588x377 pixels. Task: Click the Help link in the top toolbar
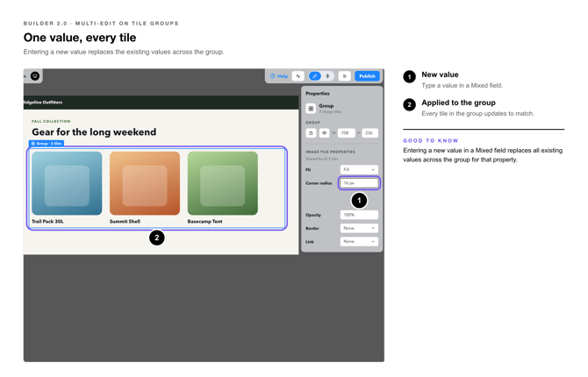[x=279, y=76]
